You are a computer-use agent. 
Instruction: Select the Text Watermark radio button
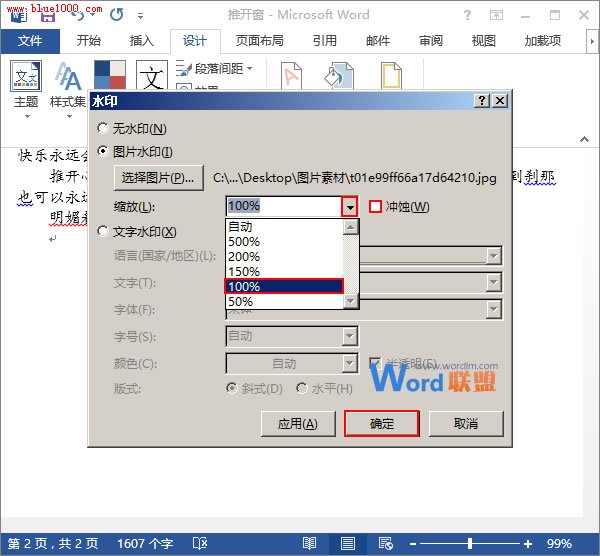[102, 231]
